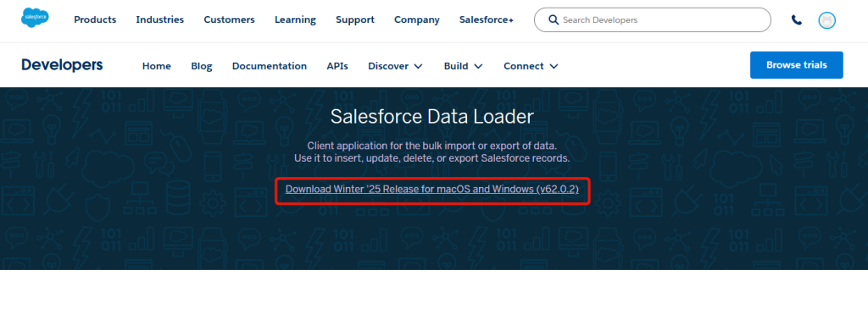
Task: Open the Support menu
Action: tap(355, 20)
